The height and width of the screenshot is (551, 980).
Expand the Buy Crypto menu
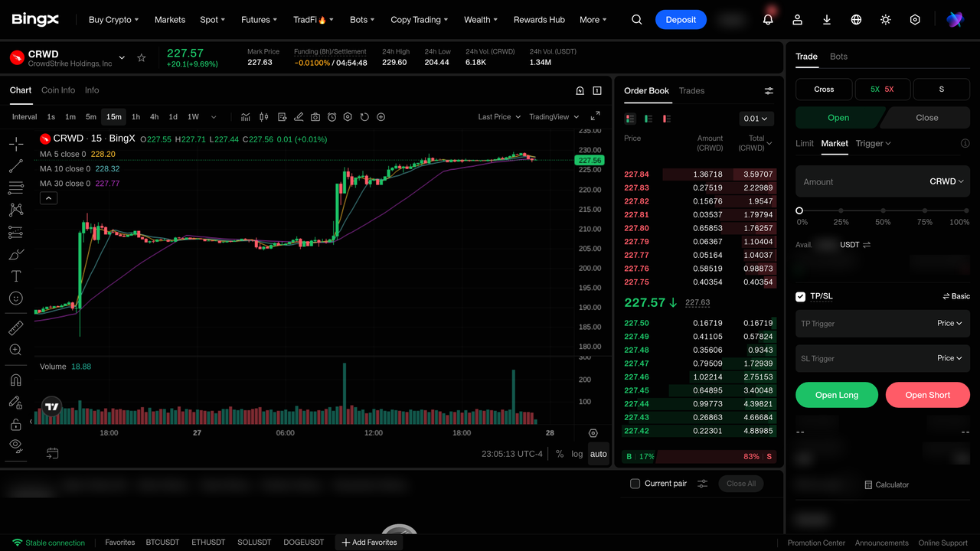click(114, 20)
